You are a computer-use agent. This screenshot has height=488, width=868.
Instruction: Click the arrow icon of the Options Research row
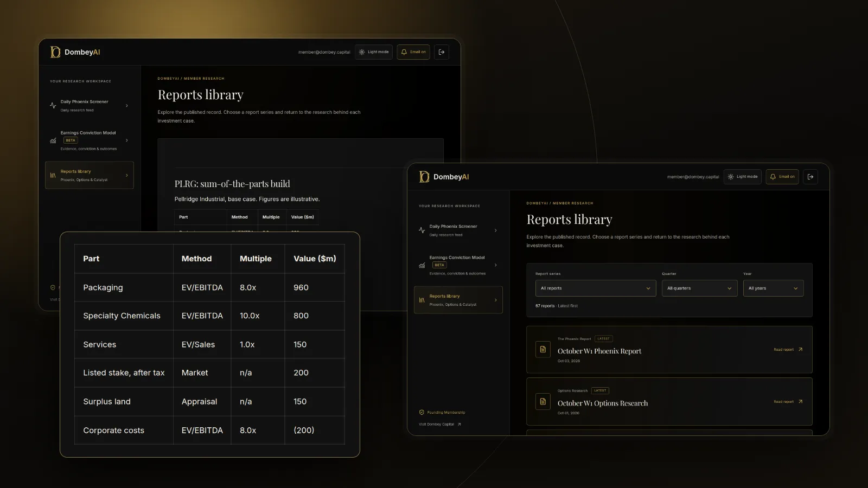pyautogui.click(x=800, y=402)
